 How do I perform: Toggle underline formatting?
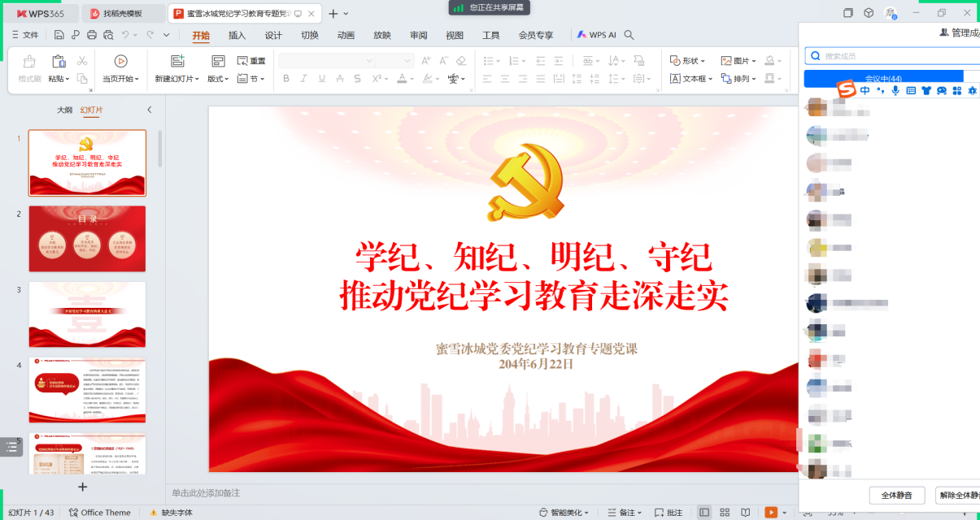click(320, 78)
